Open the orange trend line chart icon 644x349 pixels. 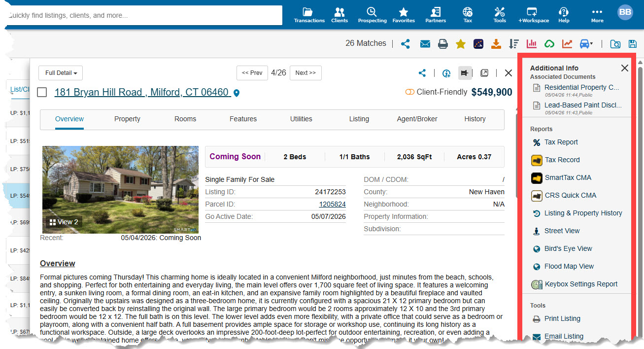tap(567, 44)
